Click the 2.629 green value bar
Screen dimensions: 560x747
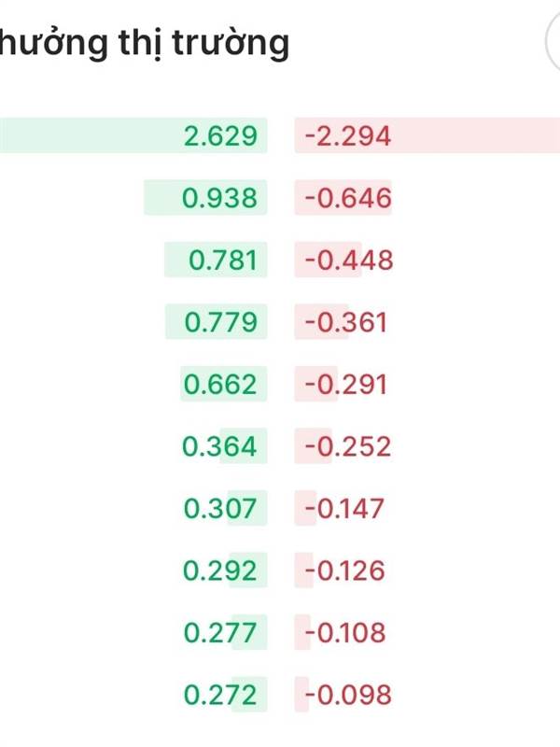point(133,135)
